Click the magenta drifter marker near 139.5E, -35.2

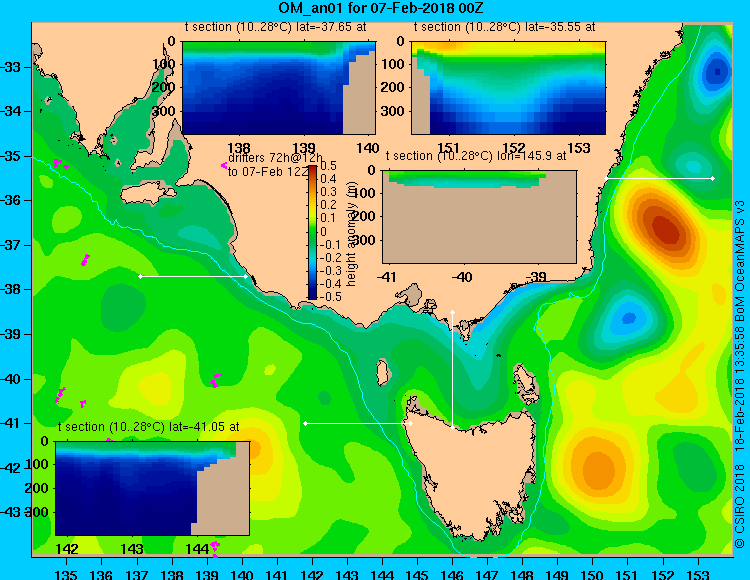224,165
